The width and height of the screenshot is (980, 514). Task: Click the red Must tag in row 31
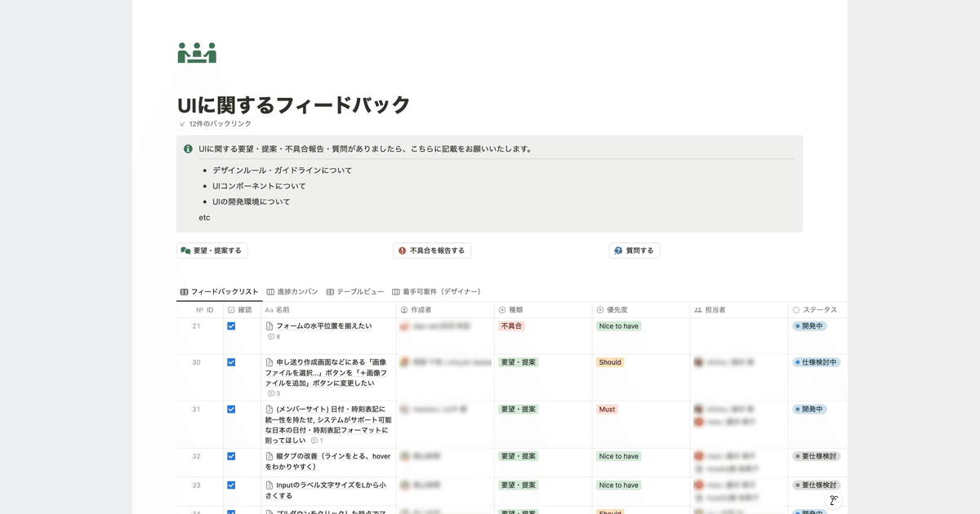(x=607, y=410)
